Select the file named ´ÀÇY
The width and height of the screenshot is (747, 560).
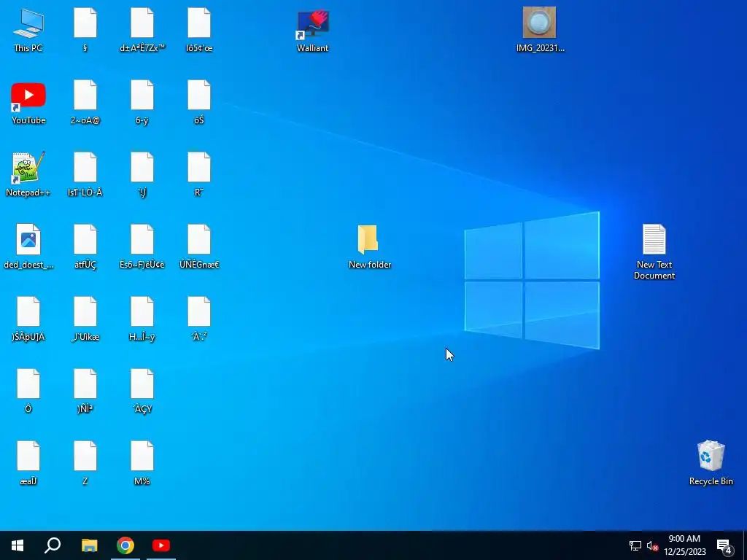142,391
